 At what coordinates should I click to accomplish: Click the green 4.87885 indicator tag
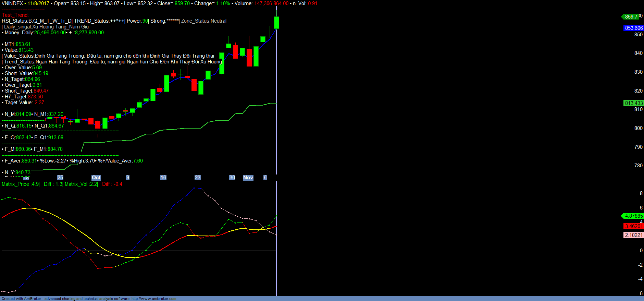coord(633,216)
